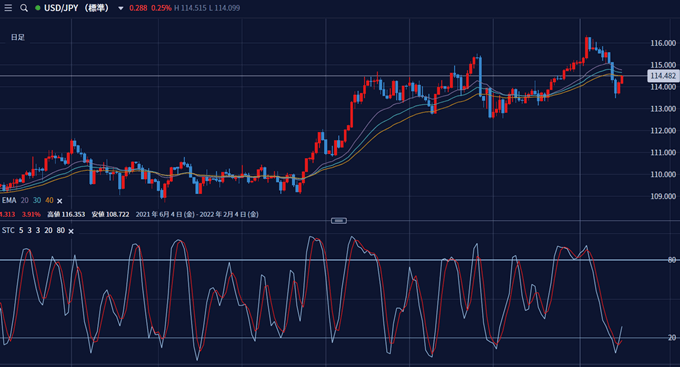The width and height of the screenshot is (680, 367).
Task: Click EMA period 40 value
Action: tap(49, 200)
